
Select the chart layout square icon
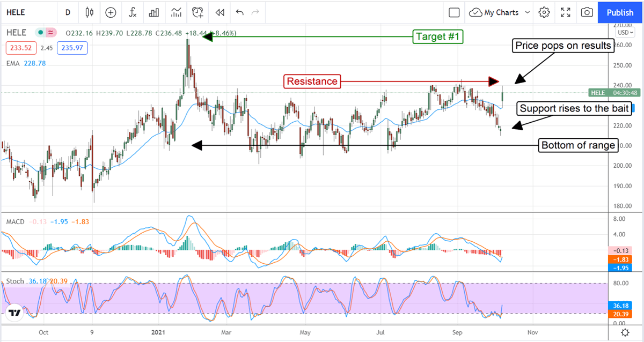tap(454, 12)
